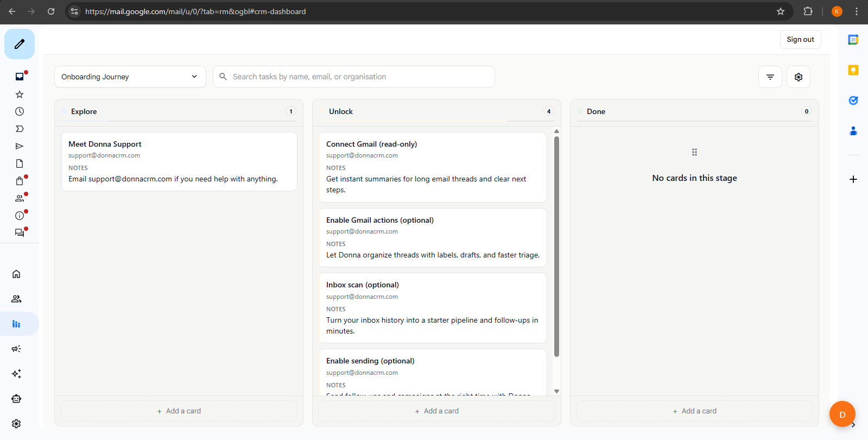Click the address bar URL
This screenshot has height=440, width=868.
tap(195, 11)
